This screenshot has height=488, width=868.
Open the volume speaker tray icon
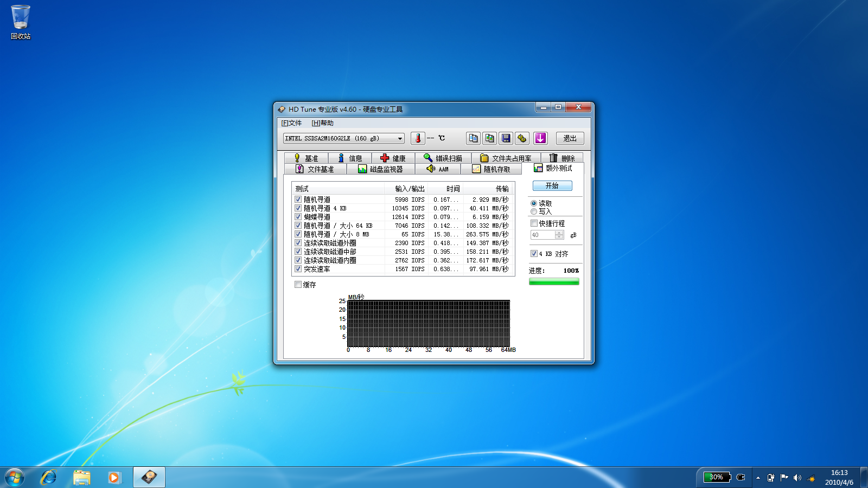pyautogui.click(x=797, y=478)
